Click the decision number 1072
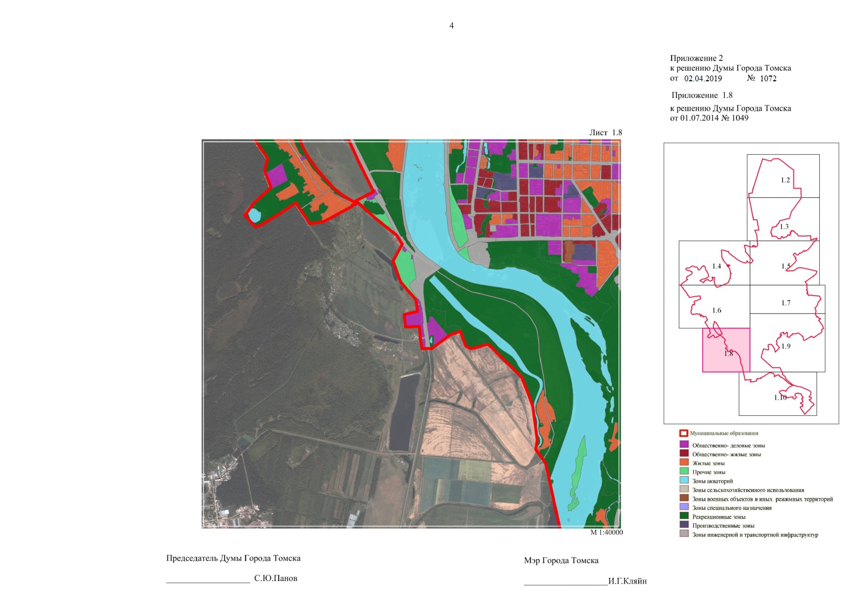Viewport: 868px width, 613px height. point(768,79)
